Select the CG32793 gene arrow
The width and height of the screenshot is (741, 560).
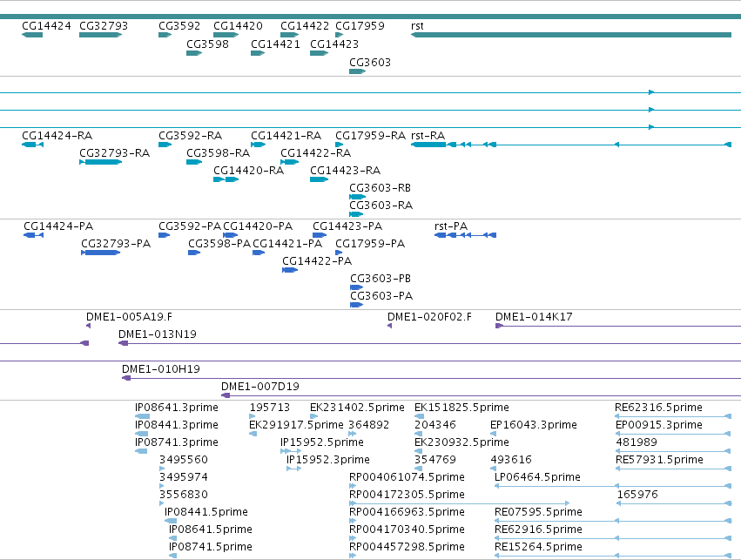click(x=101, y=35)
